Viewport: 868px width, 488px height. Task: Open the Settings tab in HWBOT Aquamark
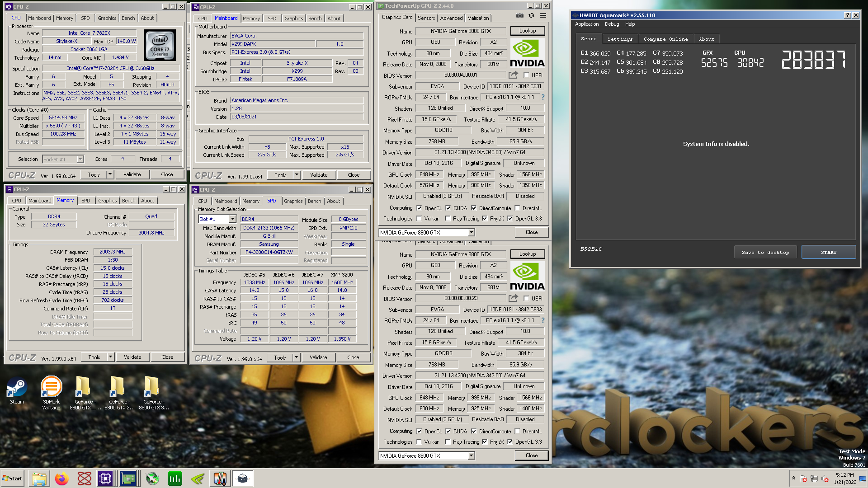click(620, 39)
